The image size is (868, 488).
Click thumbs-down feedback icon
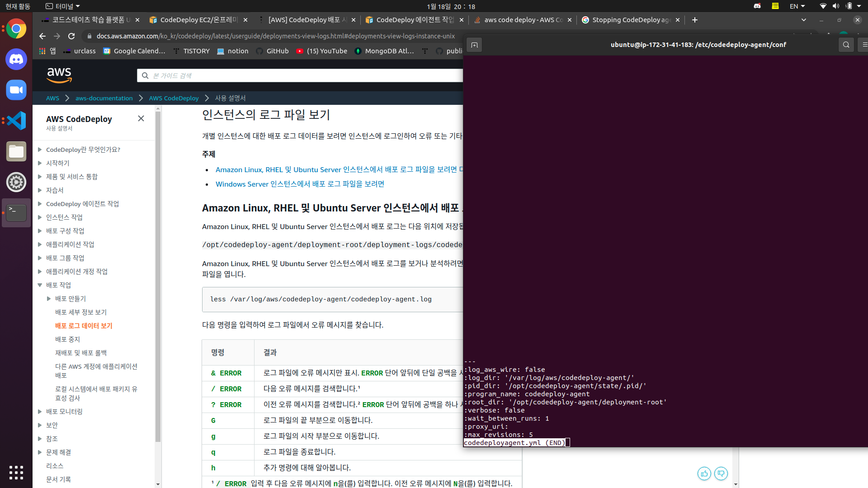(x=721, y=474)
